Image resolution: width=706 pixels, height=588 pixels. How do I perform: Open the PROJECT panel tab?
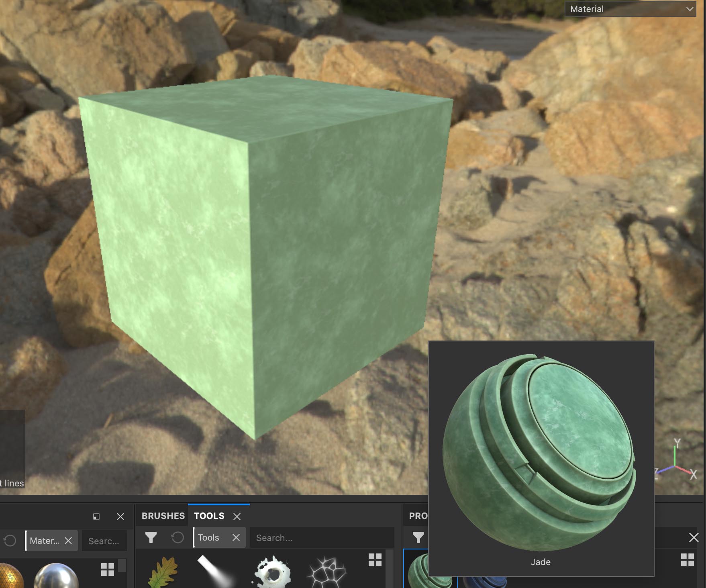419,516
